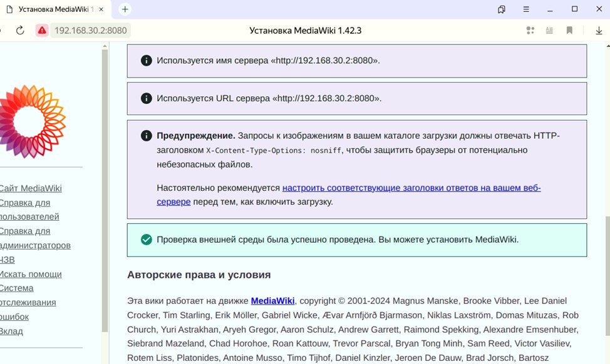Viewport: 610px width, 364px height.
Task: Click the heading Авторские права и условия
Action: (x=199, y=275)
